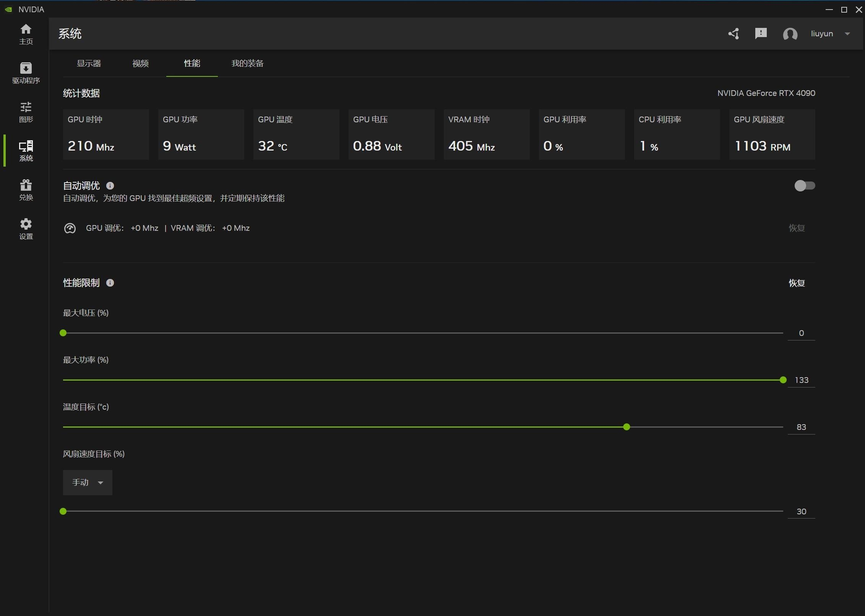
Task: Open the 手动 fan mode dropdown
Action: [88, 483]
